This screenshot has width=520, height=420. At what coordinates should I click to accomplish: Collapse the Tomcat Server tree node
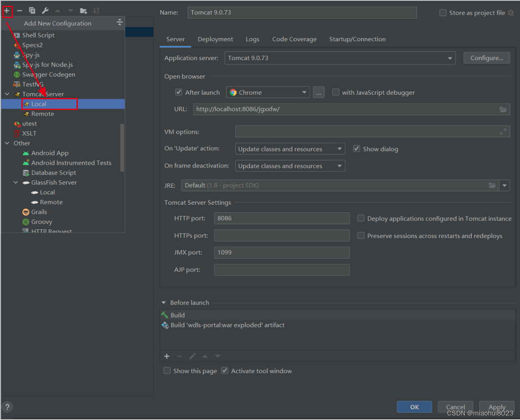tap(7, 94)
